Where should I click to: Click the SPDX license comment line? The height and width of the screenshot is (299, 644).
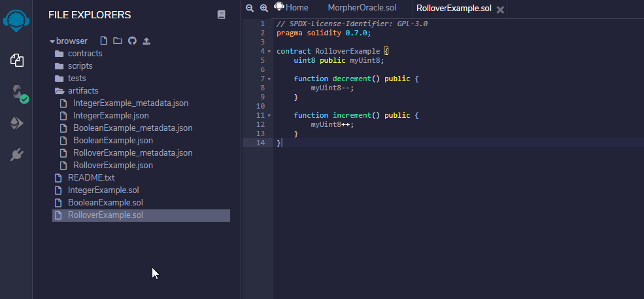(352, 24)
